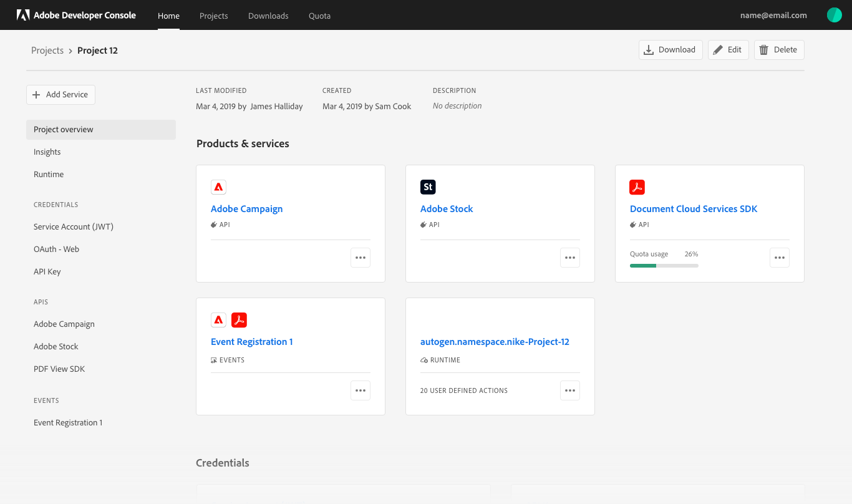Click the quota usage progress bar
Image resolution: width=852 pixels, height=504 pixels.
point(664,265)
